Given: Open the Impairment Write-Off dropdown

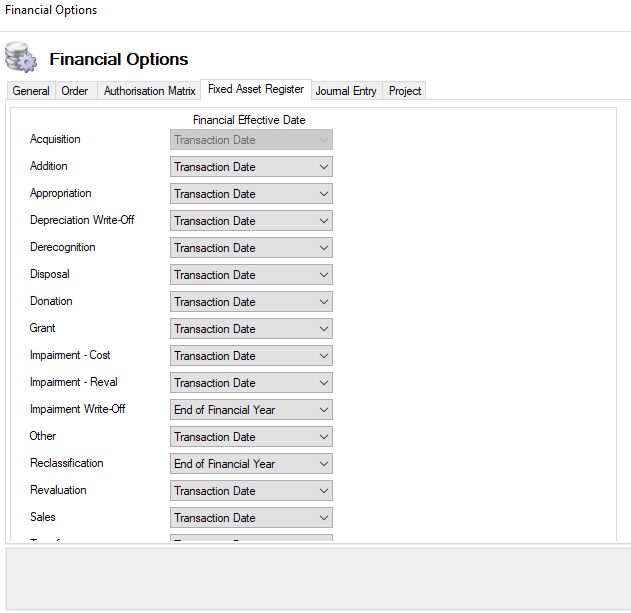Looking at the screenshot, I should click(251, 410).
